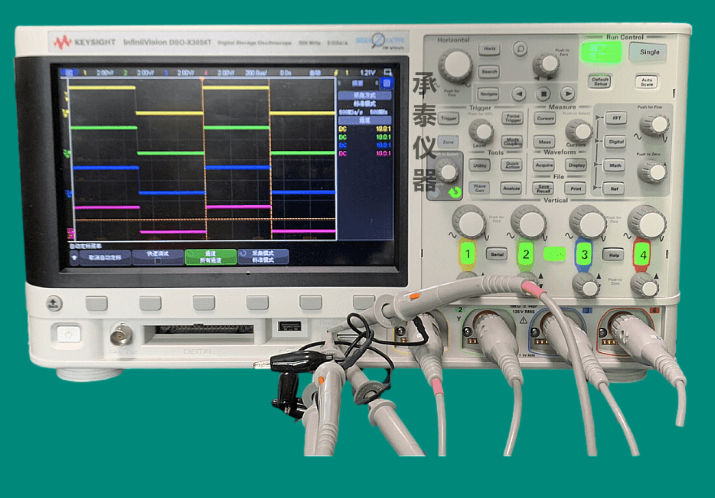This screenshot has width=715, height=498.
Task: Click the Push to Zero knob beside Math
Action: pos(652,171)
